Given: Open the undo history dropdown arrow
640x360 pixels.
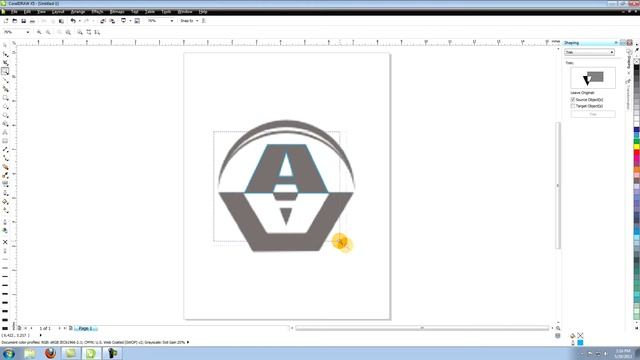Looking at the screenshot, I should click(80, 21).
